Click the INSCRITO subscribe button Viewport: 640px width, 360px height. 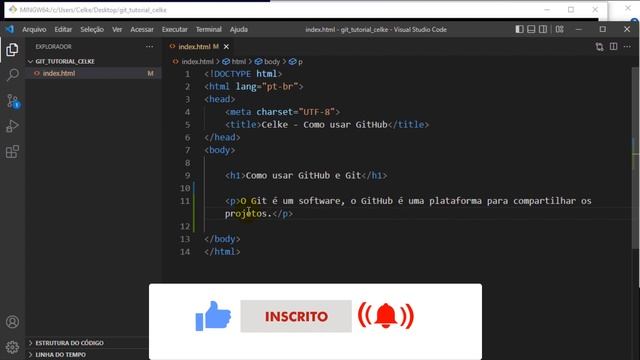pyautogui.click(x=296, y=316)
